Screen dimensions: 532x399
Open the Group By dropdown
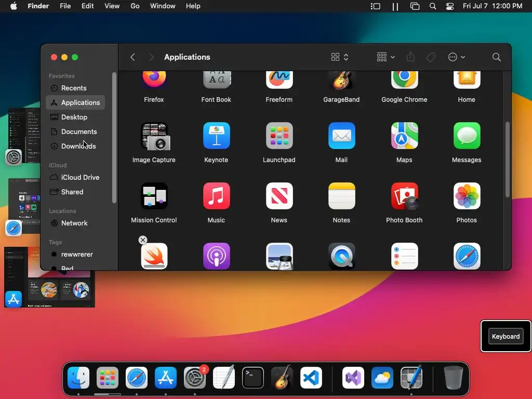pyautogui.click(x=386, y=57)
